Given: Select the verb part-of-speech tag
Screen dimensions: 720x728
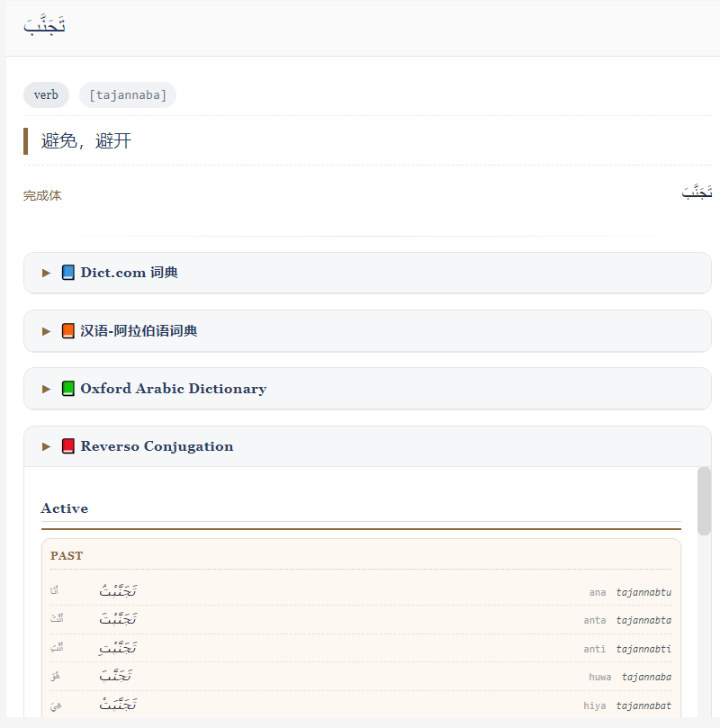Looking at the screenshot, I should coord(46,95).
